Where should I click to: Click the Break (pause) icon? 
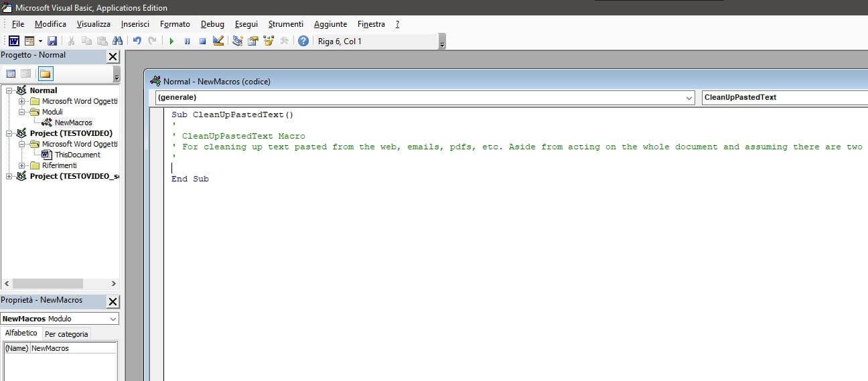click(187, 41)
